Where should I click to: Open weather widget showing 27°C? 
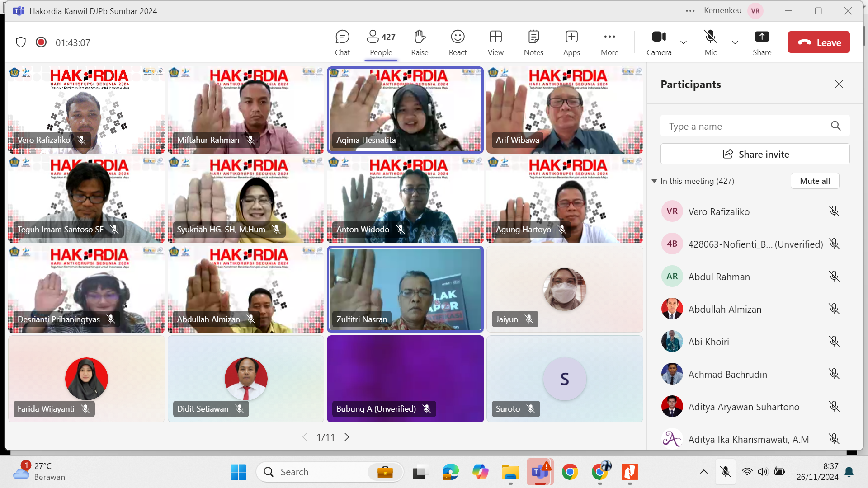point(39,471)
